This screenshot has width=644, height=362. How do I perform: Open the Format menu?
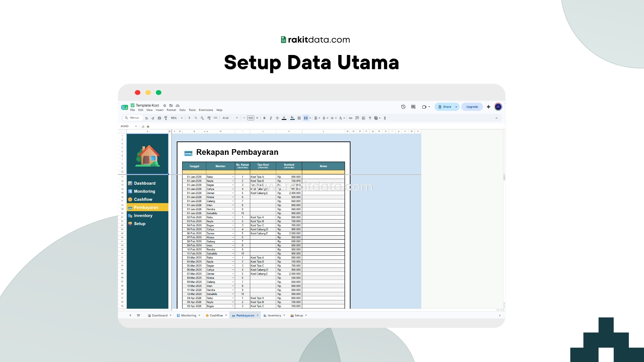pos(171,110)
